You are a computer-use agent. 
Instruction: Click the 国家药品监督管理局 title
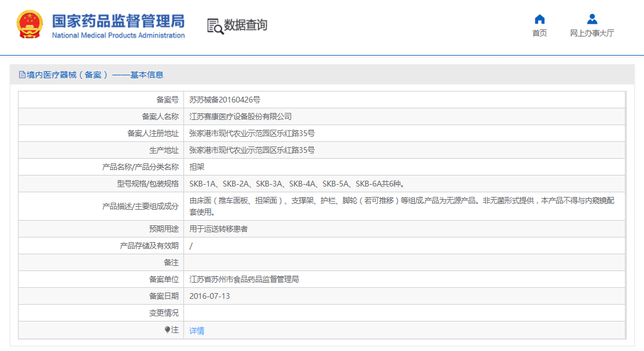click(118, 21)
